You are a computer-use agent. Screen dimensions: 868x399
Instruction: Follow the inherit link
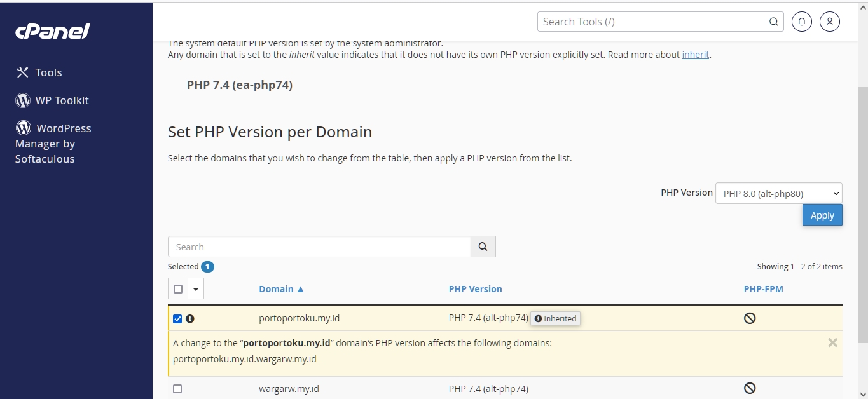click(x=696, y=55)
